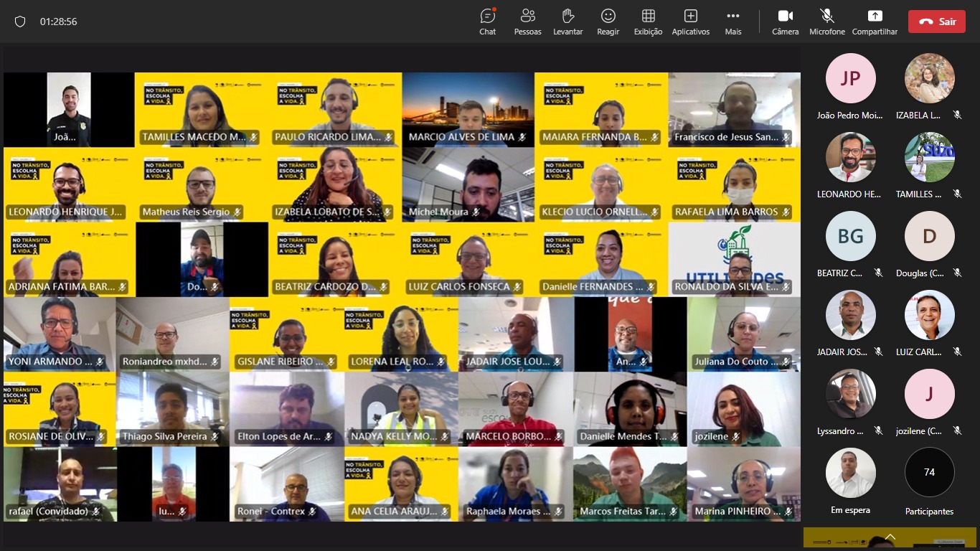Click the BEATRIZ BG avatar in sidebar
This screenshot has height=551, width=980.
[x=850, y=236]
